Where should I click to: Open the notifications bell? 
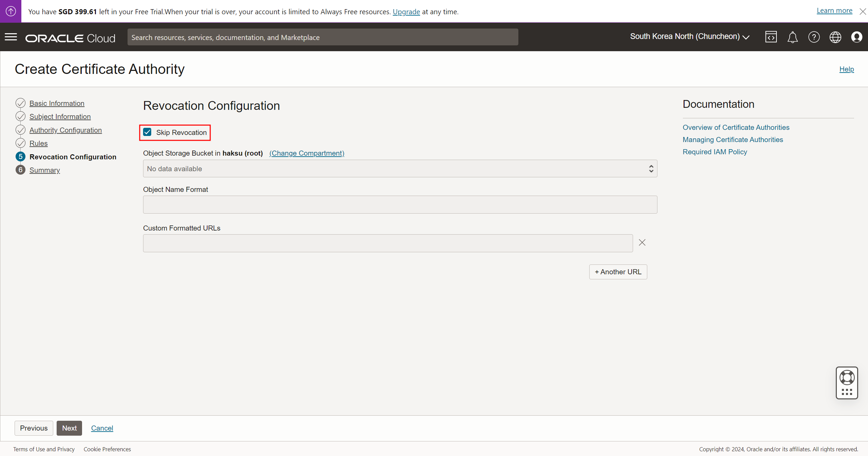(792, 37)
